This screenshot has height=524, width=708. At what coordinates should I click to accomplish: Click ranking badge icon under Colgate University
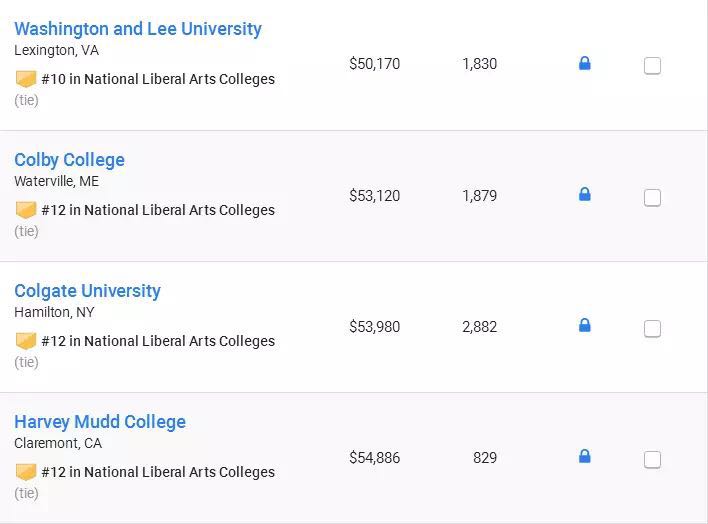[x=26, y=341]
